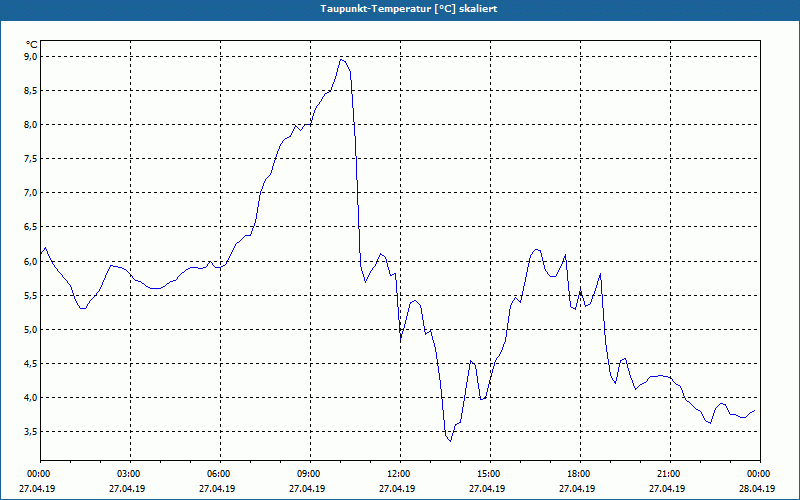Select the '5,0' y-axis label

pos(31,330)
